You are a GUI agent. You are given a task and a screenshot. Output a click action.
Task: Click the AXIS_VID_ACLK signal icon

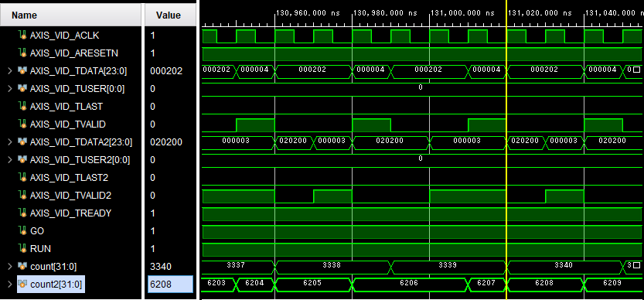pyautogui.click(x=22, y=36)
